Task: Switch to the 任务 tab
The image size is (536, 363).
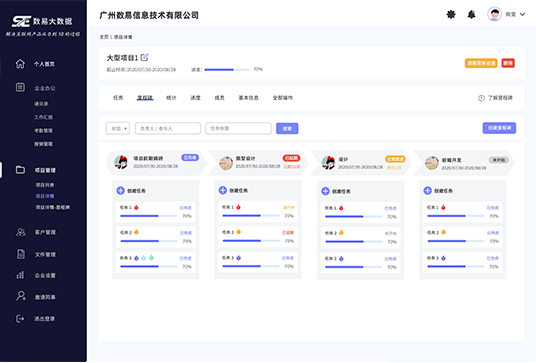Action: (x=118, y=98)
